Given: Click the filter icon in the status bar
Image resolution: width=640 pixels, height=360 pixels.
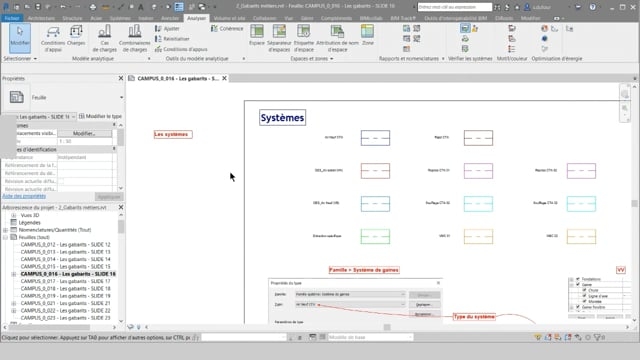Looking at the screenshot, I should click(x=597, y=337).
